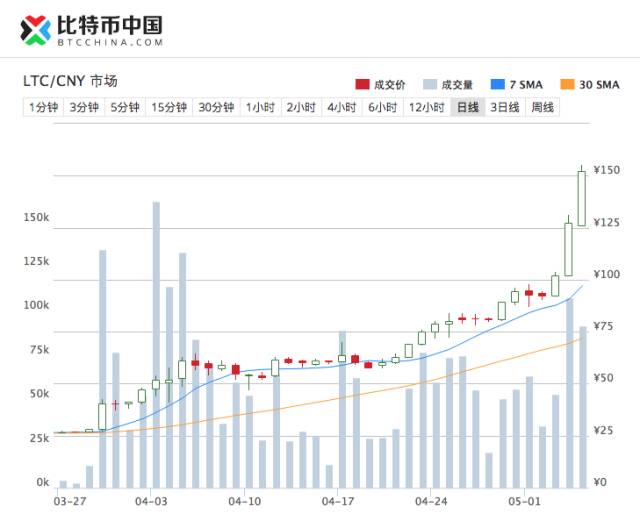Switch chart to 30分钟 interval
The width and height of the screenshot is (640, 521).
click(216, 107)
